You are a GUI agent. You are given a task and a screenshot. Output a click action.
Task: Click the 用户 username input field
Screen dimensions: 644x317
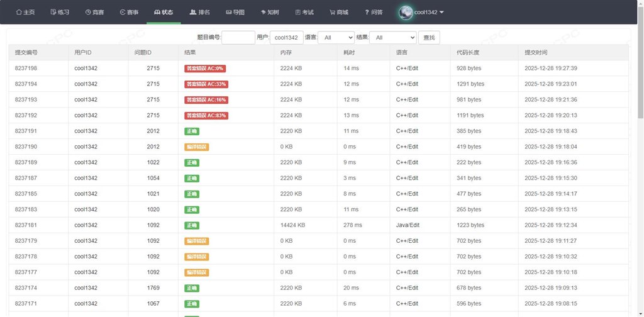pos(287,38)
